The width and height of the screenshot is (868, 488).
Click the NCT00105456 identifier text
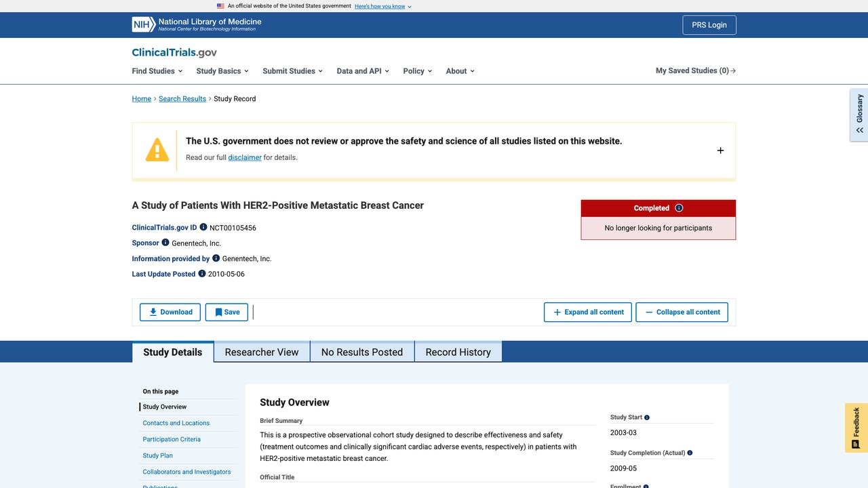pos(233,228)
